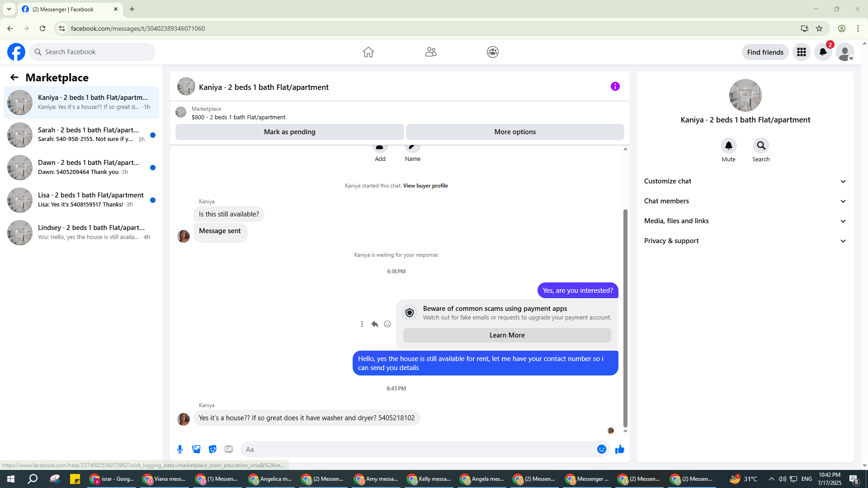Open Lisa conversation in chat list
The image size is (868, 488).
coord(81,200)
